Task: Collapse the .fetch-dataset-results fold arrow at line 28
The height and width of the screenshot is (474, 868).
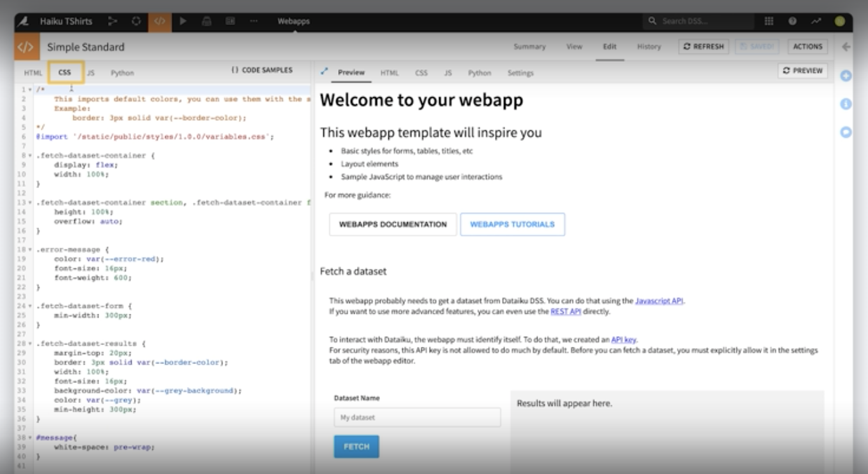Action: tap(31, 344)
